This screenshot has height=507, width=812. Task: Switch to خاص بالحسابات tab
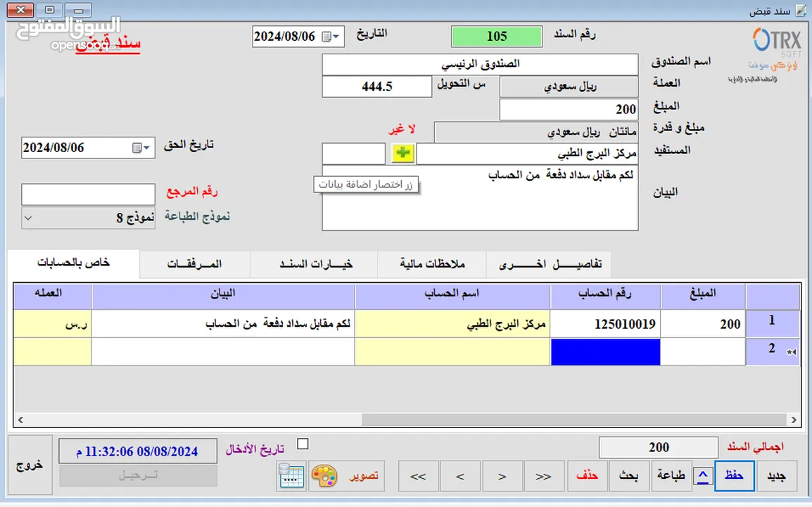pyautogui.click(x=73, y=263)
